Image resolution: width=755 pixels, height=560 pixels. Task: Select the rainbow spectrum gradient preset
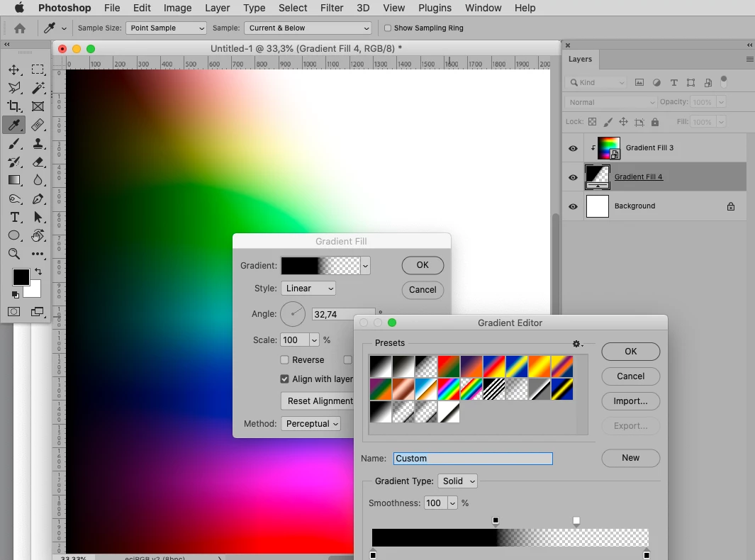pos(449,389)
